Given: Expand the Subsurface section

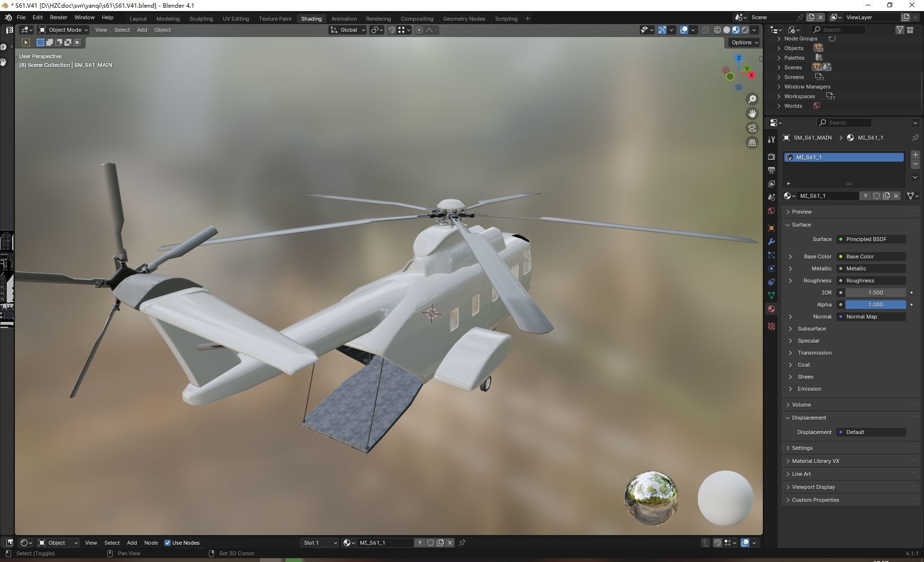Looking at the screenshot, I should 811,329.
